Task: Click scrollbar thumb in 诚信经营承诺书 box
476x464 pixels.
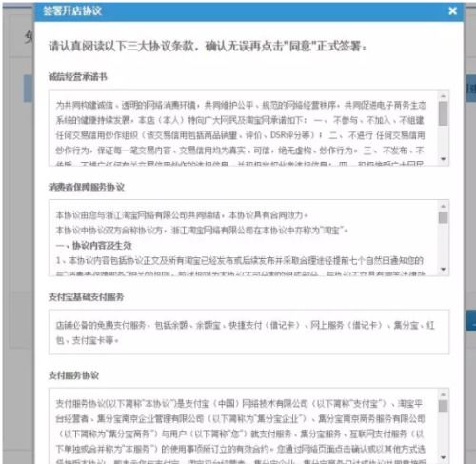Action: pyautogui.click(x=444, y=113)
